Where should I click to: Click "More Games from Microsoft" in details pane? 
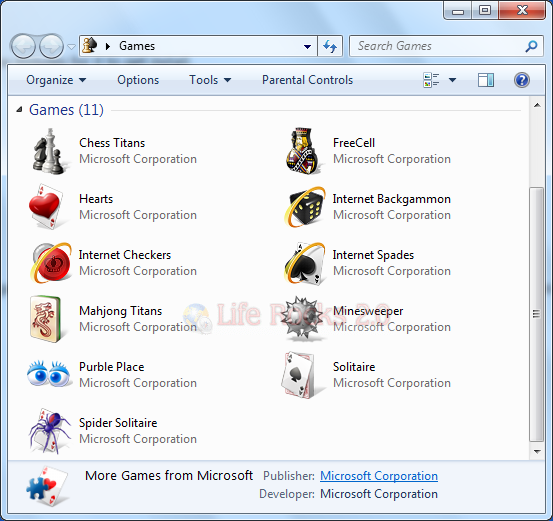pyautogui.click(x=169, y=476)
